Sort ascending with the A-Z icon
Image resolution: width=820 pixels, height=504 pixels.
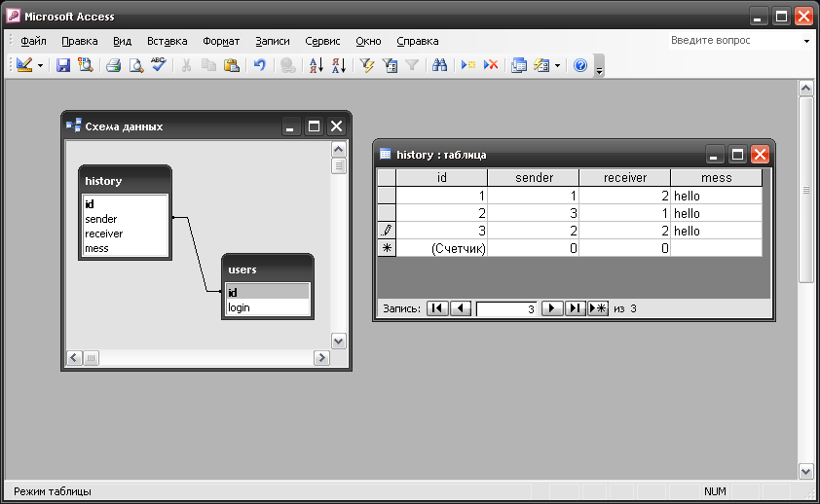coord(316,65)
